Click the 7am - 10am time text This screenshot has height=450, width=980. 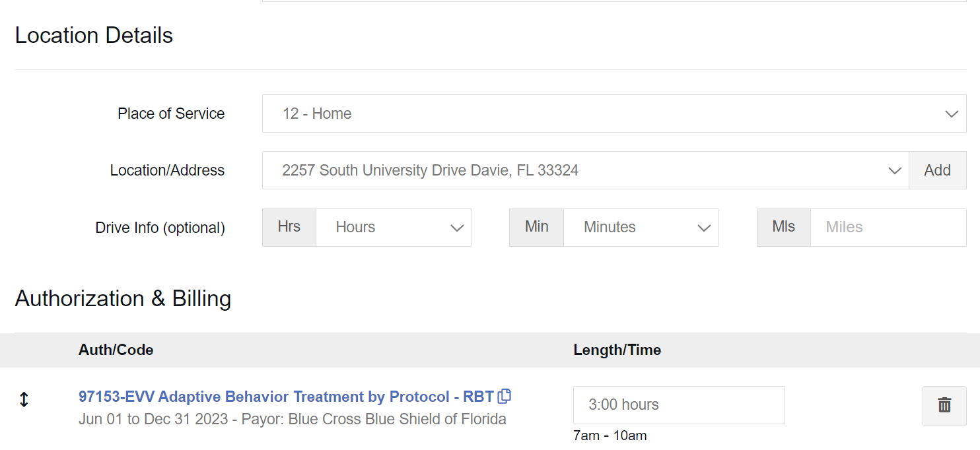click(610, 435)
